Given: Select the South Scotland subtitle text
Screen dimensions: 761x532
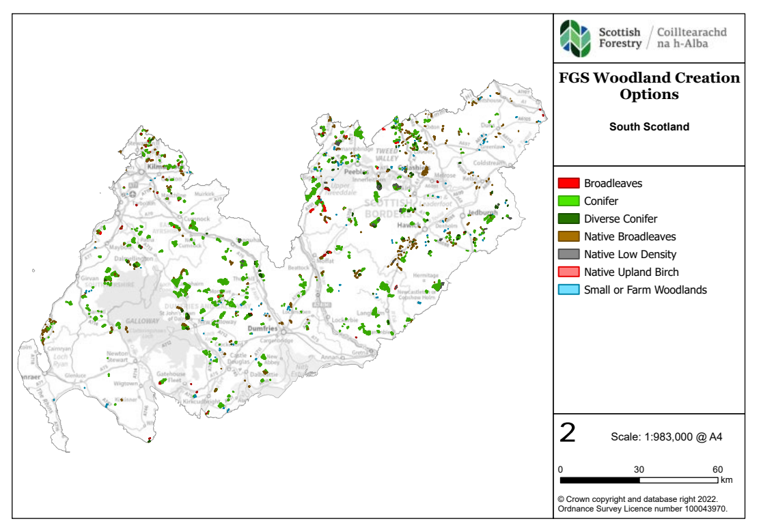Looking at the screenshot, I should click(648, 126).
